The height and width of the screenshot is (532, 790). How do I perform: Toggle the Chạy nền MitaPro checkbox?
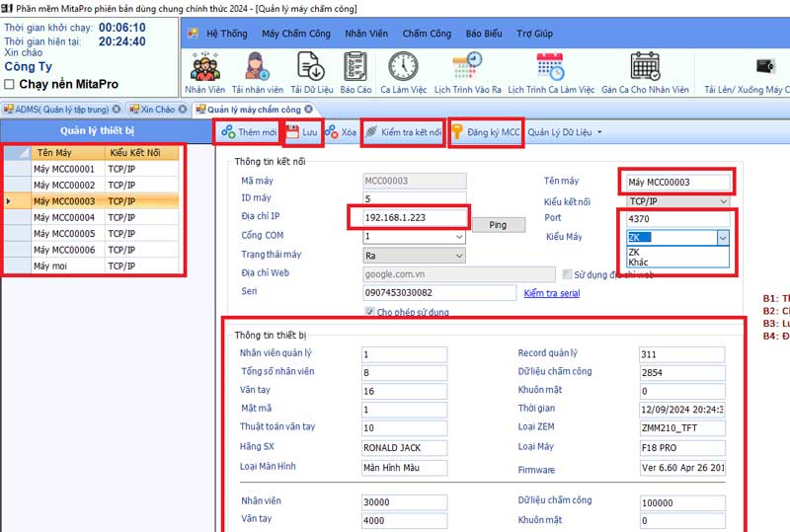[10, 84]
